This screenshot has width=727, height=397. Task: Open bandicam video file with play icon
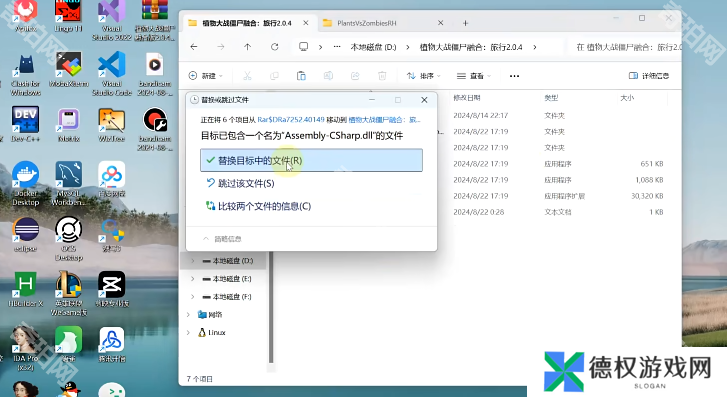click(x=155, y=74)
